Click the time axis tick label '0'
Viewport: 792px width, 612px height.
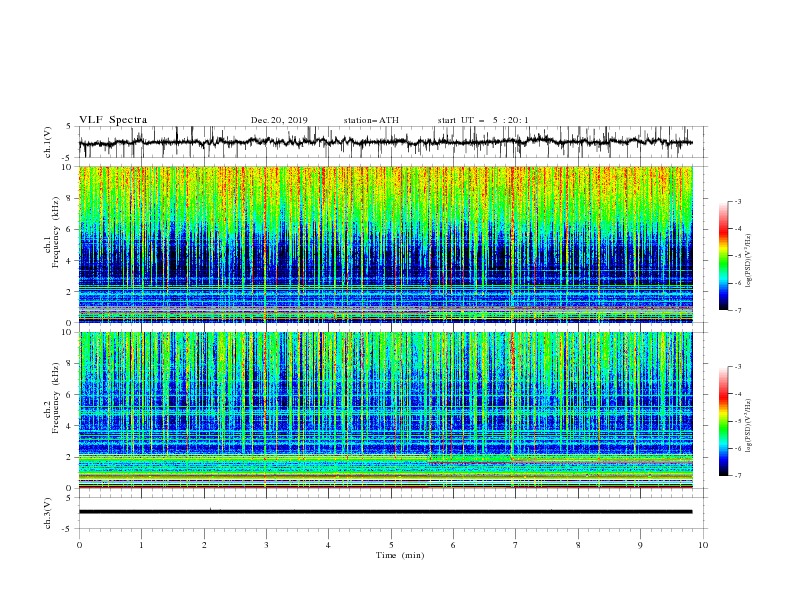tap(79, 545)
